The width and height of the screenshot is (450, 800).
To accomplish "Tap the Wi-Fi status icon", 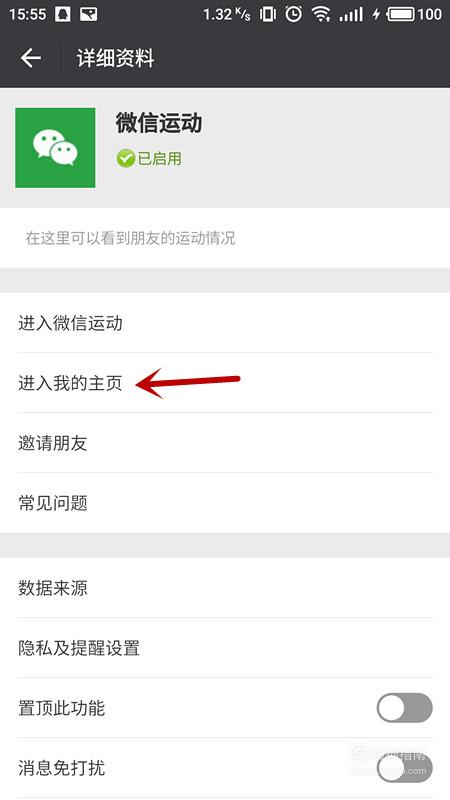I will tap(321, 14).
